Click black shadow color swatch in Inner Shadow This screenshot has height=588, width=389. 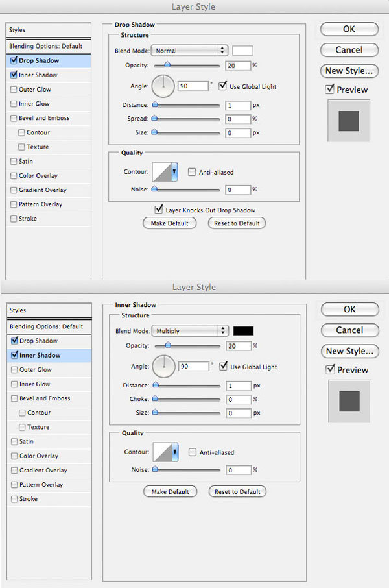pos(243,331)
